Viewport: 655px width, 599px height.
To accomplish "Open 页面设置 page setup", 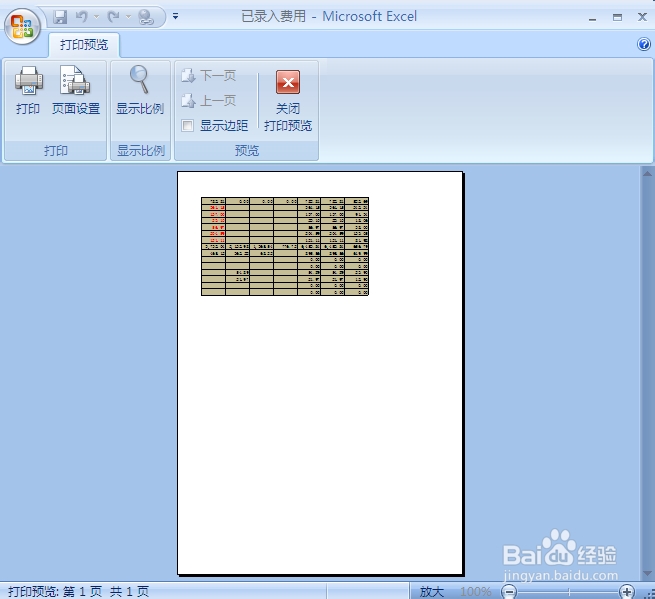I will (x=76, y=91).
